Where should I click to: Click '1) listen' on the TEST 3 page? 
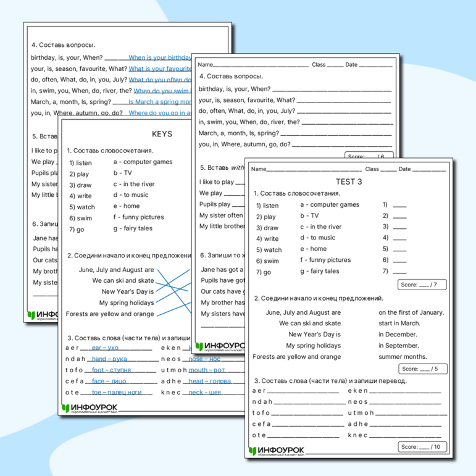(267, 206)
